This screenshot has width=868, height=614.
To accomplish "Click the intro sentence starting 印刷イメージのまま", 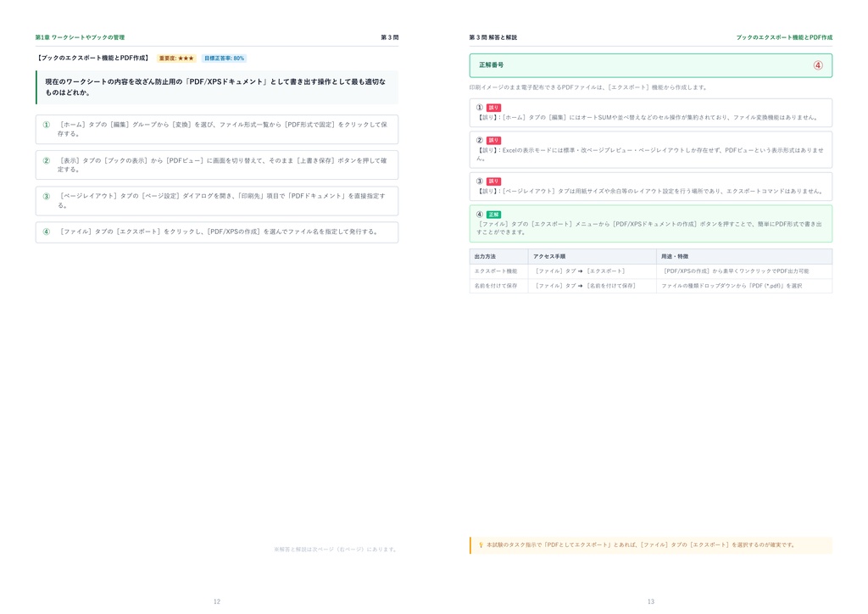I will [x=588, y=87].
